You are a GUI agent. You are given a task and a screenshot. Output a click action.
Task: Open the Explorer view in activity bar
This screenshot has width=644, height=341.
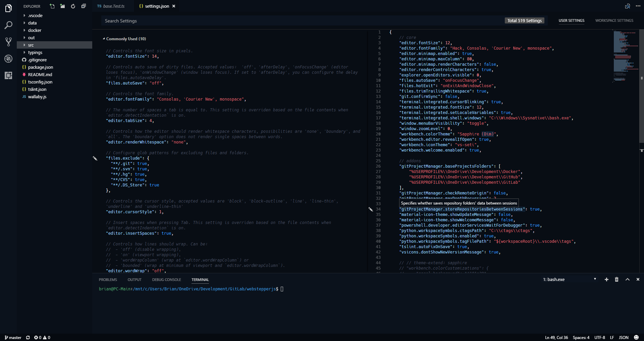click(8, 8)
